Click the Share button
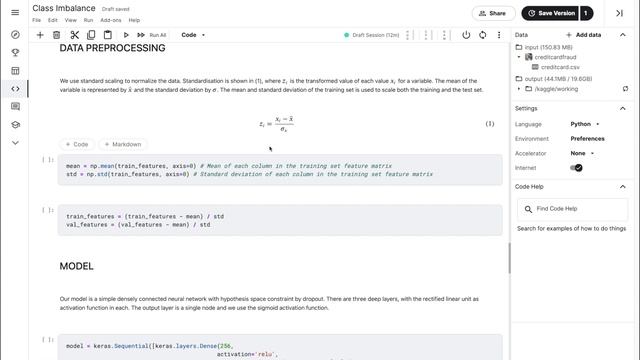 point(493,13)
